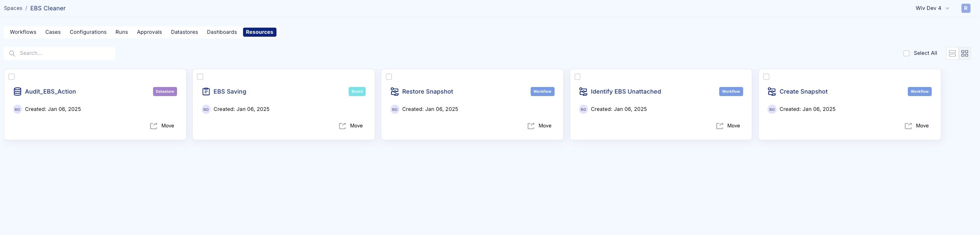This screenshot has height=235, width=980.
Task: Open the Identify EBS Unattached workflow title
Action: click(x=626, y=92)
